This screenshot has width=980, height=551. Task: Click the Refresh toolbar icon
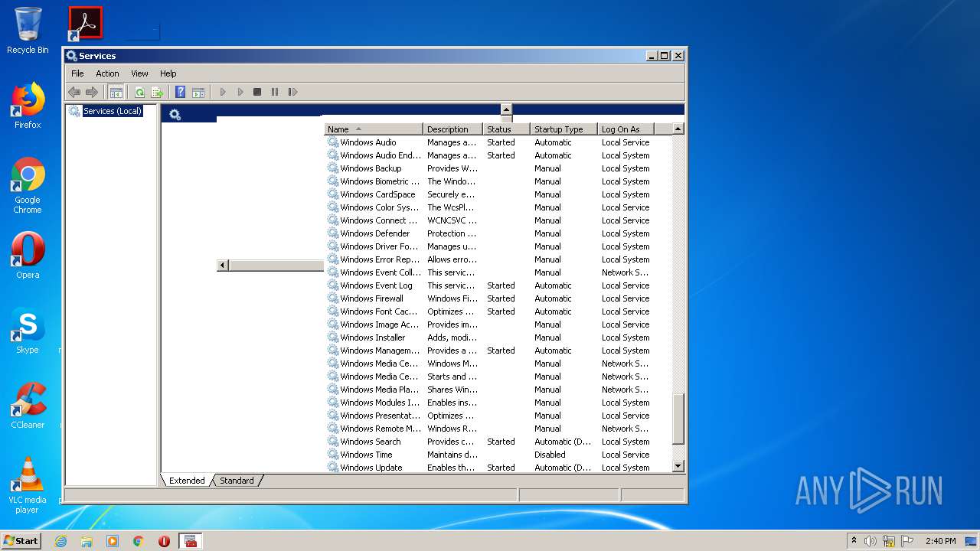coord(139,92)
